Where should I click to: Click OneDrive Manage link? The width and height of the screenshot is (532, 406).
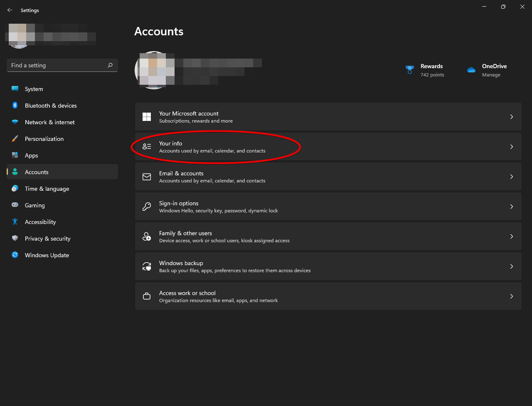tap(487, 70)
